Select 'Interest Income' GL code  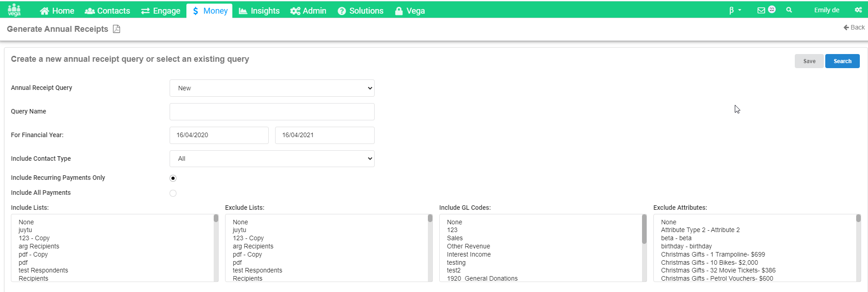469,254
